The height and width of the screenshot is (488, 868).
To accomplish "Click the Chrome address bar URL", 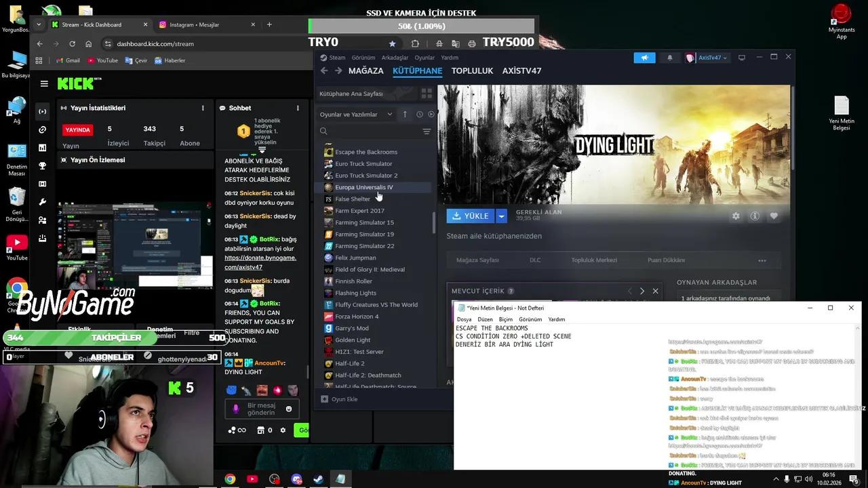I will [x=155, y=43].
